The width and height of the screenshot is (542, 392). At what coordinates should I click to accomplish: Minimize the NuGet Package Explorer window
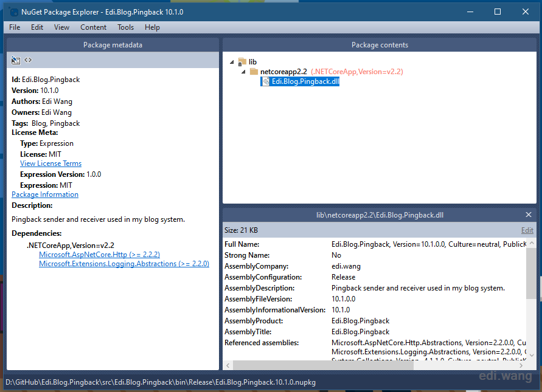click(470, 12)
